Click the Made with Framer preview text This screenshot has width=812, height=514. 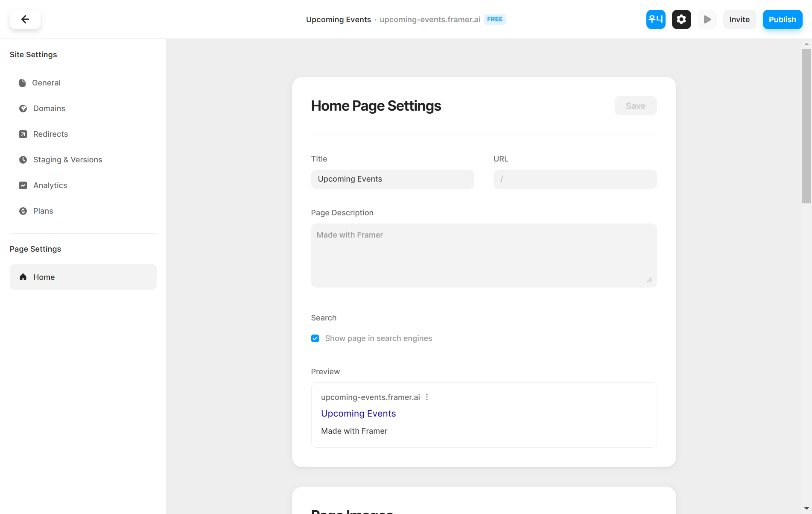tap(354, 431)
